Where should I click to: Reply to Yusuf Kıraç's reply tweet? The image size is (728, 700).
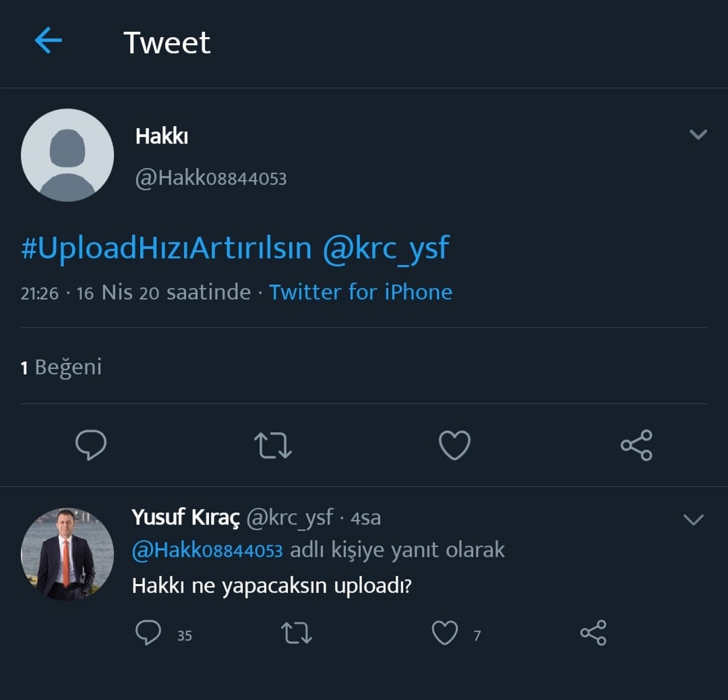point(148,633)
